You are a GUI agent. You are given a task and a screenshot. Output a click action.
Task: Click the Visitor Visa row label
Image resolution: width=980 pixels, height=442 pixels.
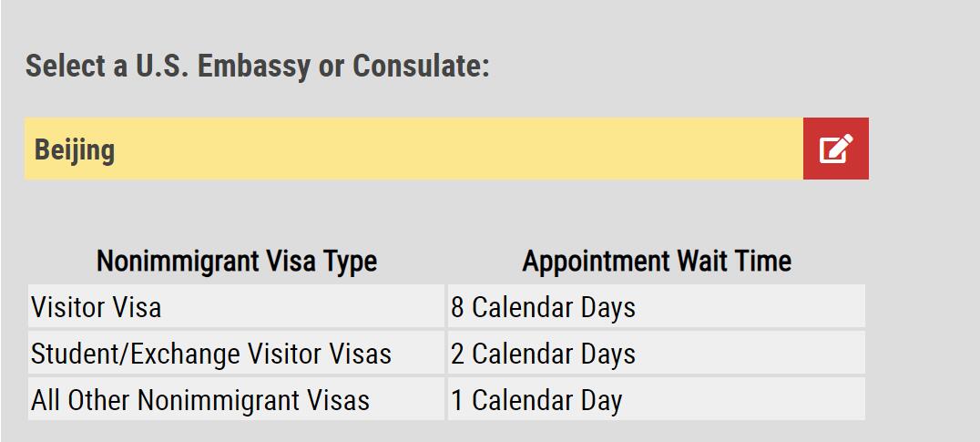(x=236, y=306)
